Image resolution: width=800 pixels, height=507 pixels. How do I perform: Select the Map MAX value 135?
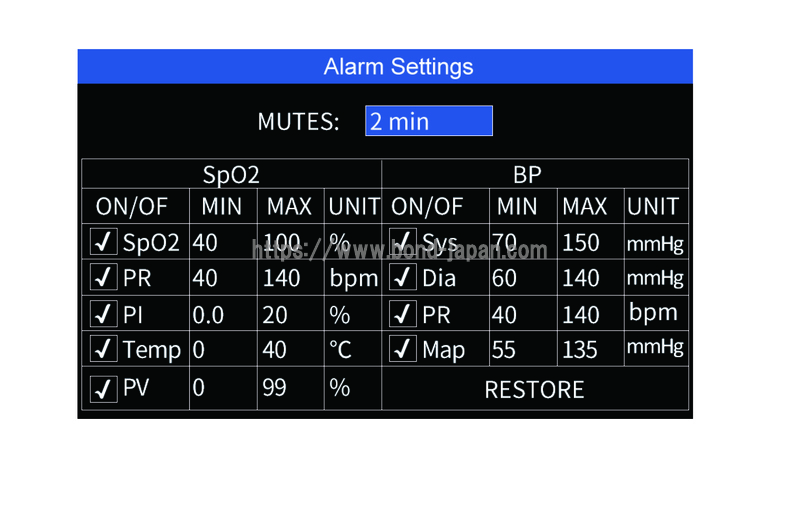[x=580, y=350]
